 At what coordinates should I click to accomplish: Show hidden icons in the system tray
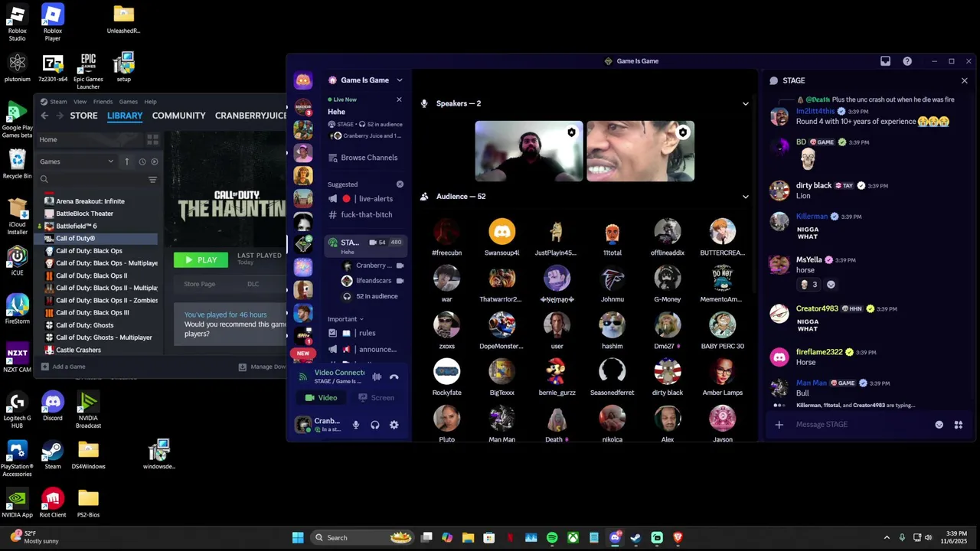pos(887,538)
